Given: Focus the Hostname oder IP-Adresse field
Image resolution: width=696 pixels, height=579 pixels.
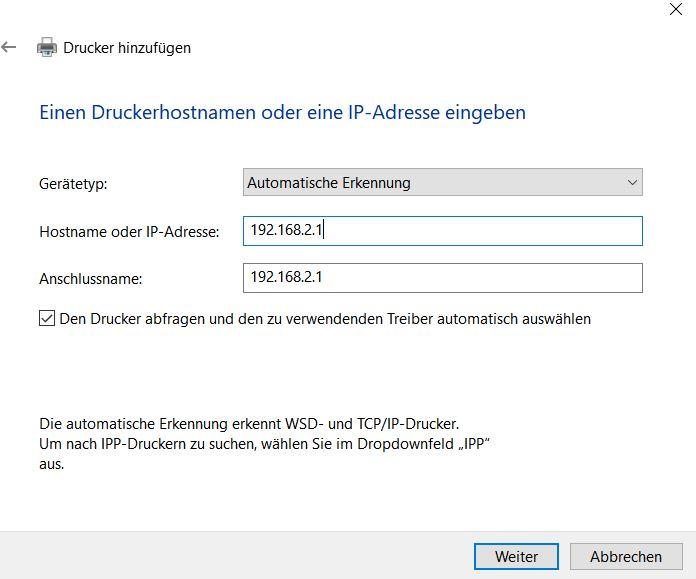Looking at the screenshot, I should [x=443, y=231].
